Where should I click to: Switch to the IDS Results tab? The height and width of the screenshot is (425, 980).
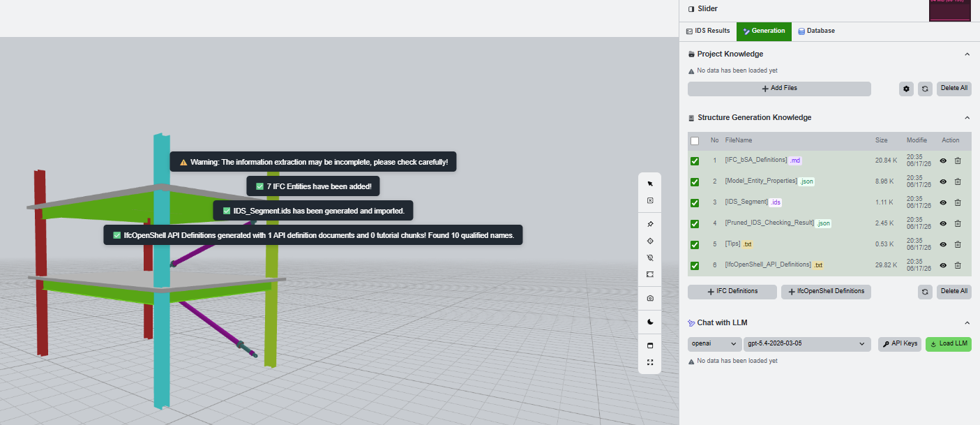(708, 31)
